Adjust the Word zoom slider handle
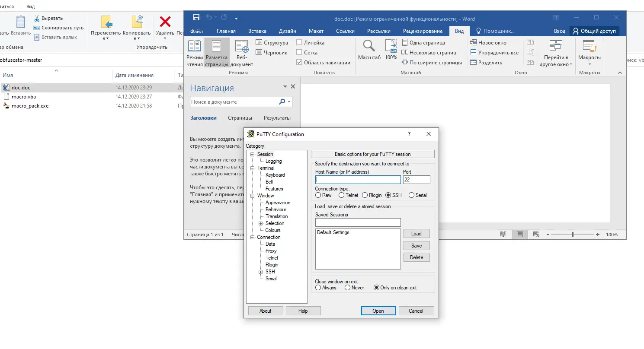Viewport: 644px width, 349px height. (x=573, y=235)
